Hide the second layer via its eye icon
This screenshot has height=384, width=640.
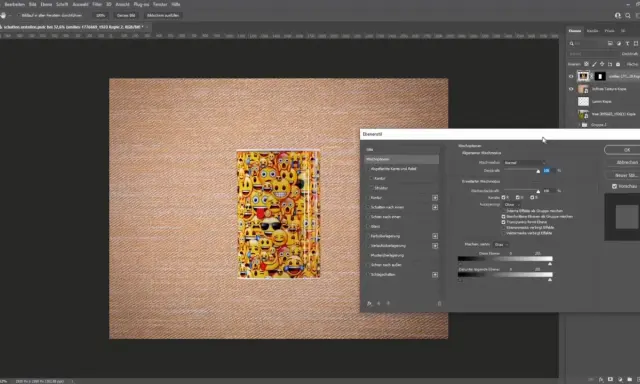point(571,89)
